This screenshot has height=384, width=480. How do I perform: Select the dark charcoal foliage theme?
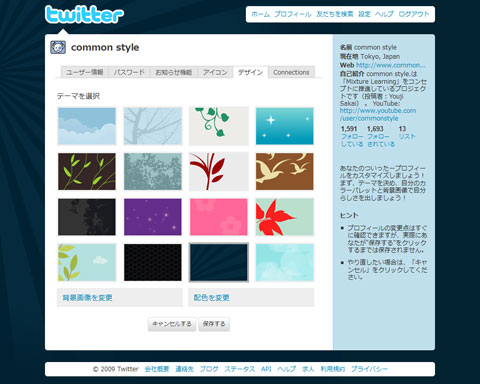tap(87, 217)
